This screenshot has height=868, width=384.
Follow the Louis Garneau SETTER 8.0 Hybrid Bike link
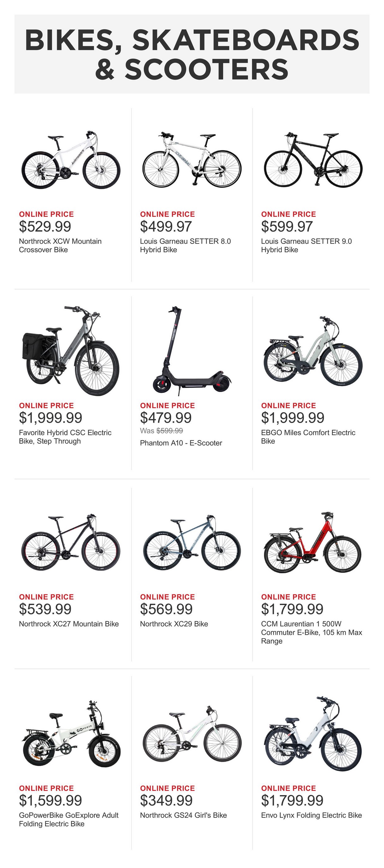[185, 245]
